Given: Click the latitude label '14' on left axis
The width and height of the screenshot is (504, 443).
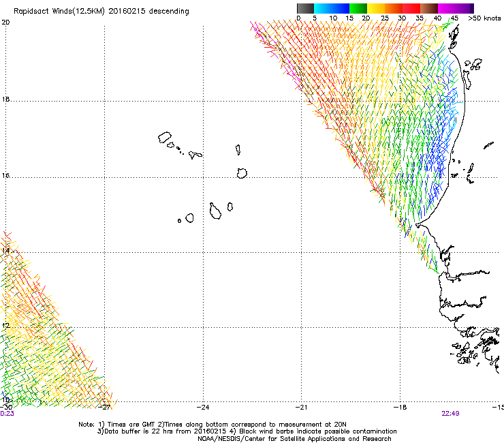Looking at the screenshot, I should [x=5, y=250].
